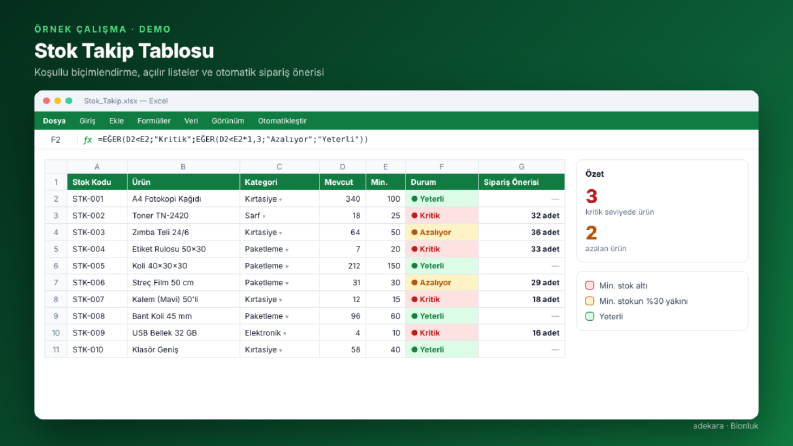This screenshot has height=446, width=793.
Task: Click the red close window dot
Action: coord(47,101)
